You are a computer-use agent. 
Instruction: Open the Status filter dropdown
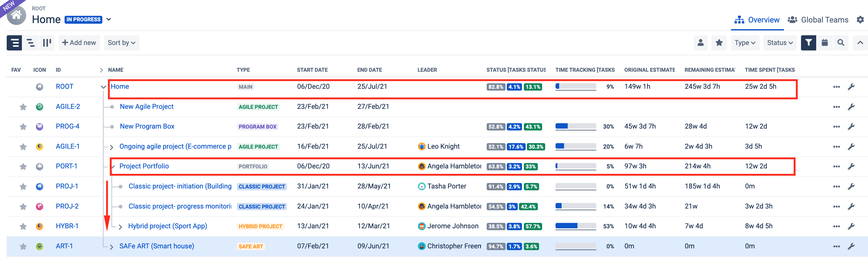[780, 43]
